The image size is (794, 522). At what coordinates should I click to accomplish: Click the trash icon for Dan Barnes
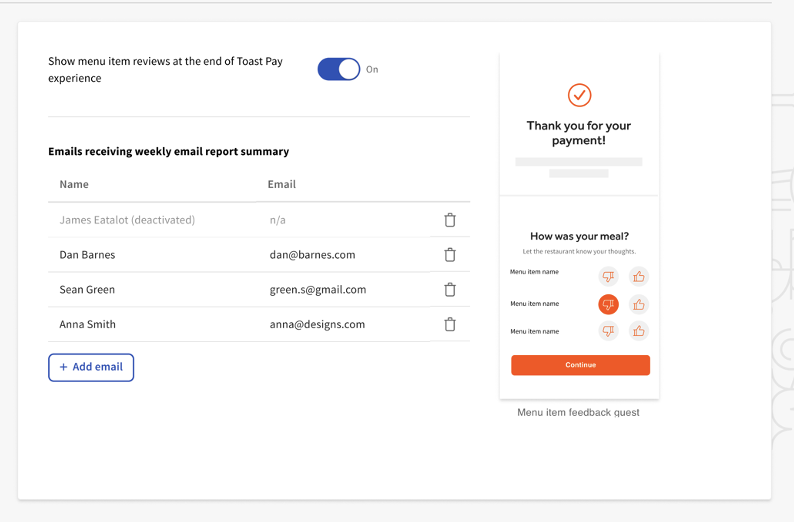point(450,255)
